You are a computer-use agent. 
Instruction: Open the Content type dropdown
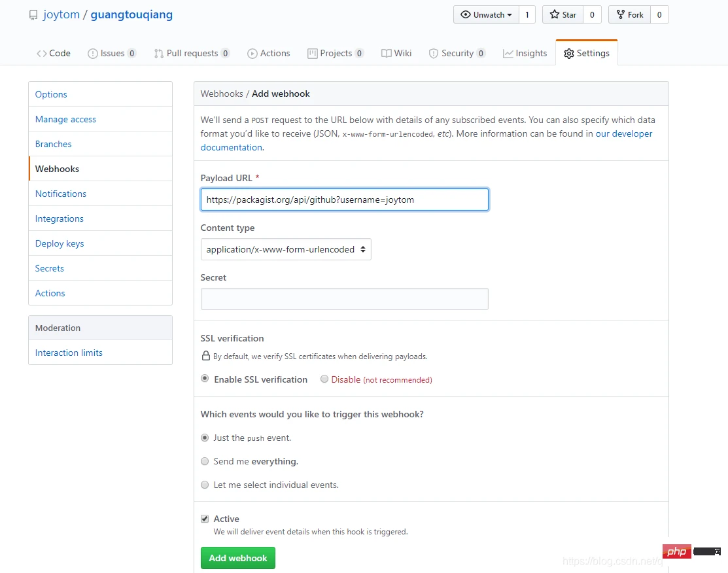(x=286, y=249)
